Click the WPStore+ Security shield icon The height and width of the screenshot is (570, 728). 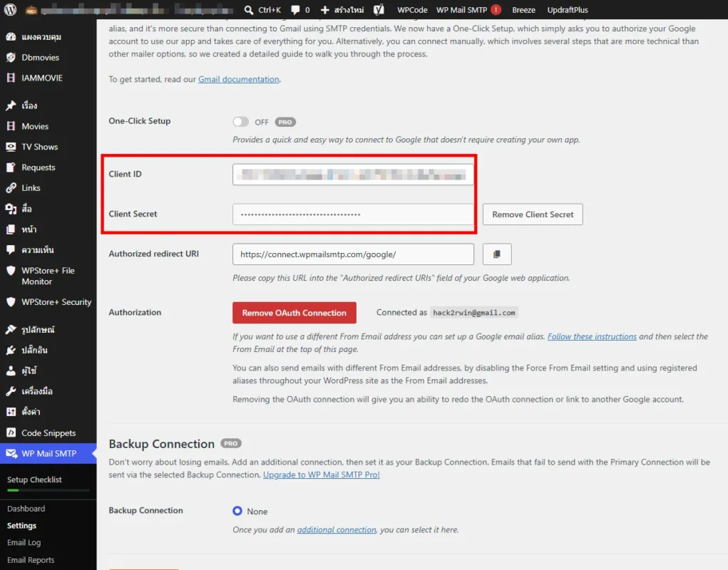click(x=11, y=302)
